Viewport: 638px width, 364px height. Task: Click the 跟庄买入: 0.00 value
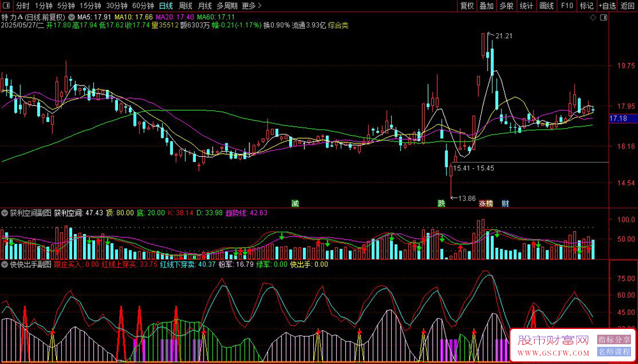[x=77, y=265]
